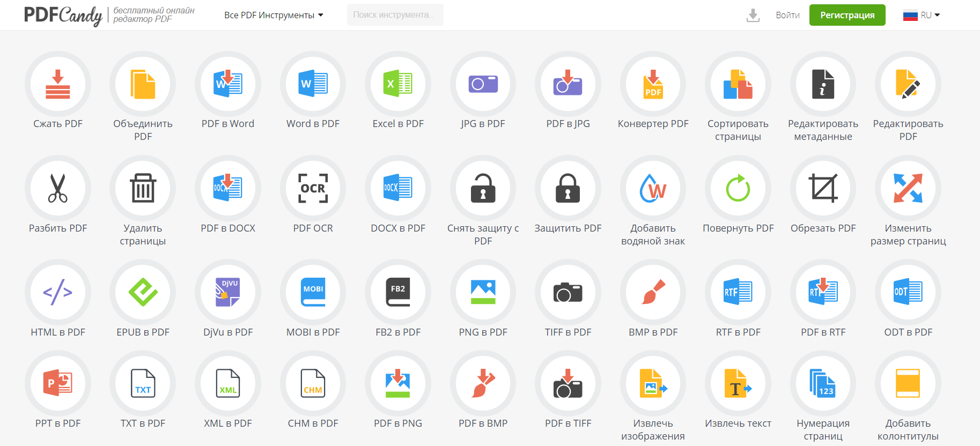This screenshot has height=446, width=980.
Task: Choose the ODT в PDF converter
Action: [908, 292]
